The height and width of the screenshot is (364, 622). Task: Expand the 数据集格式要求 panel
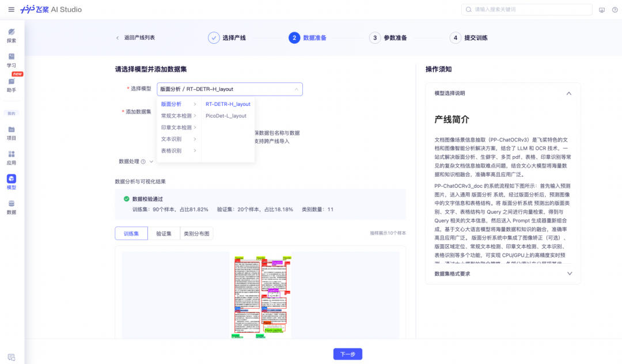point(570,274)
